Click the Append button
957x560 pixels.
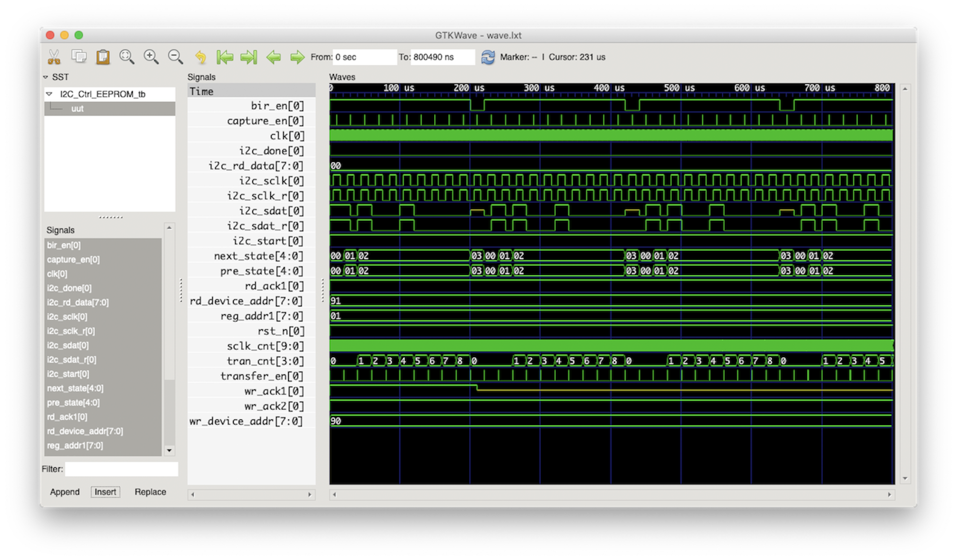tap(65, 492)
